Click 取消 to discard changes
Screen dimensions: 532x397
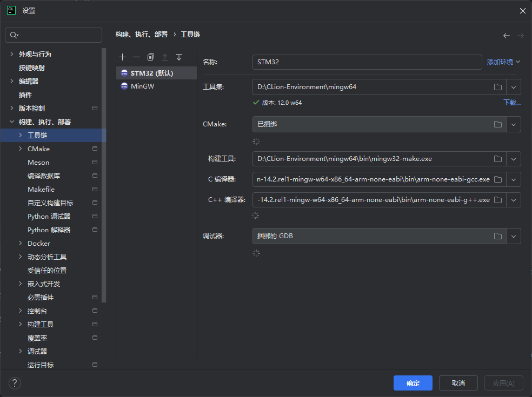458,383
